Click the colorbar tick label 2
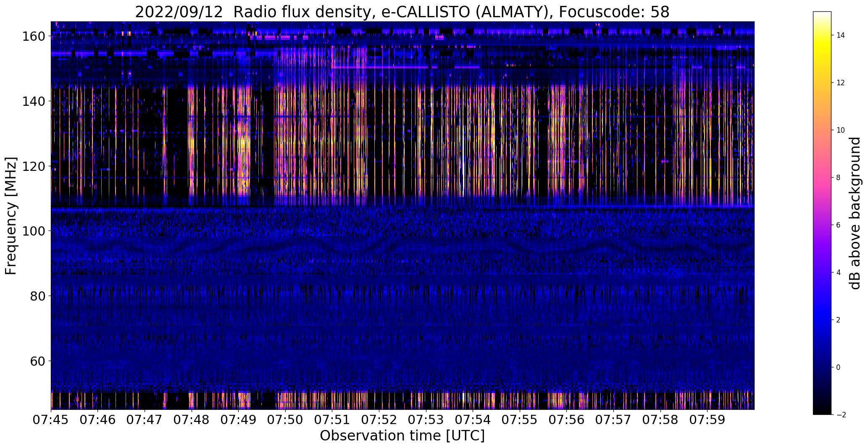 [x=838, y=320]
